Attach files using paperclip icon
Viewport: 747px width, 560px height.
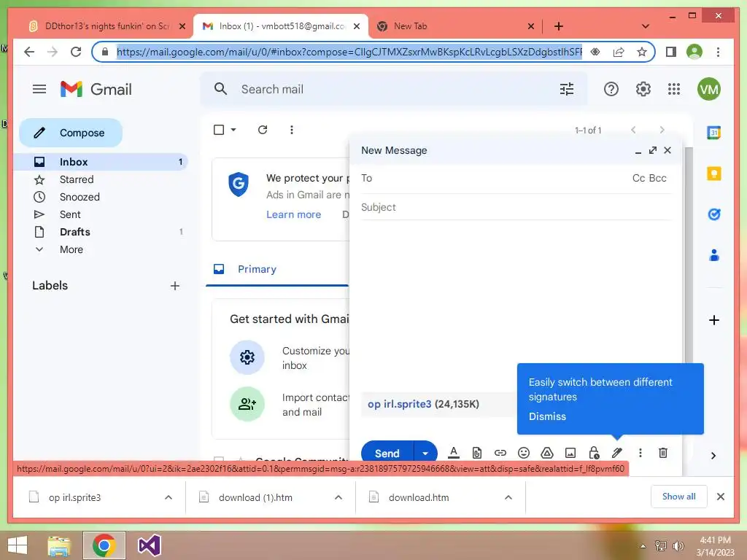[477, 453]
